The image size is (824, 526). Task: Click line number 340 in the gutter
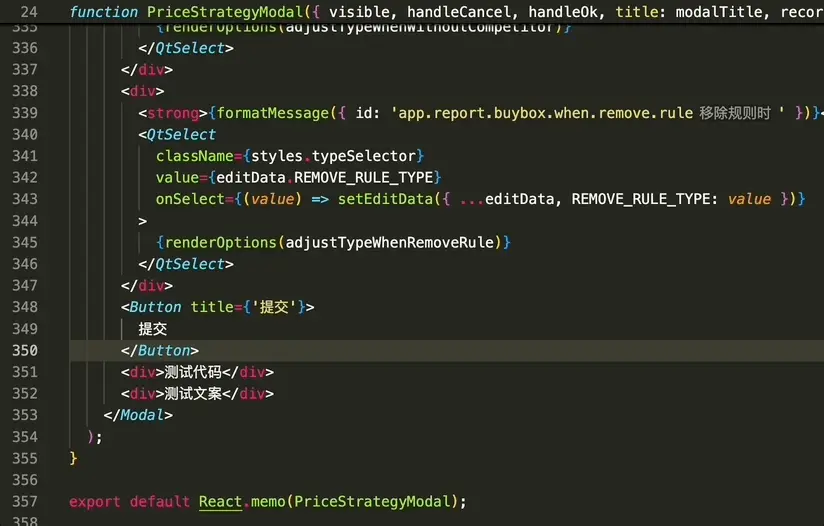(25, 135)
